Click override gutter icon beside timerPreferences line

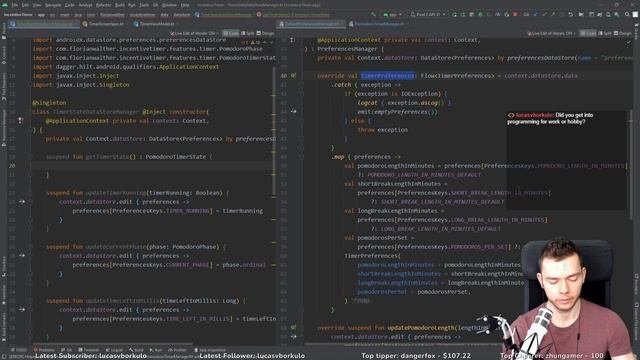293,76
